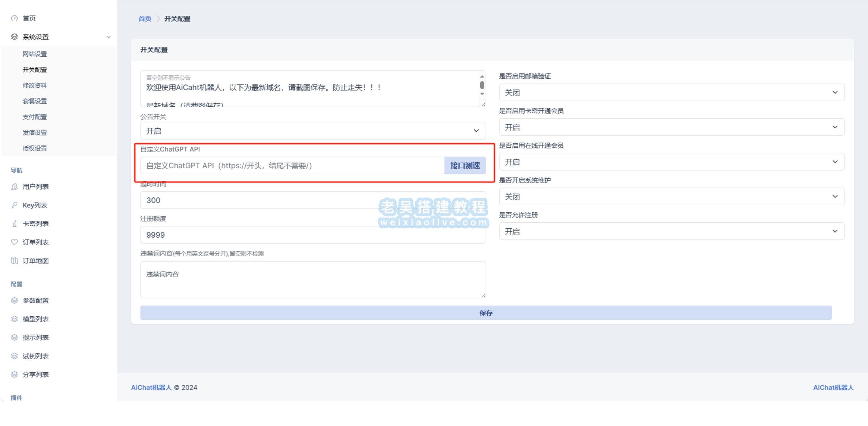Click the 分享列表 share list icon
The width and height of the screenshot is (868, 426).
14,375
